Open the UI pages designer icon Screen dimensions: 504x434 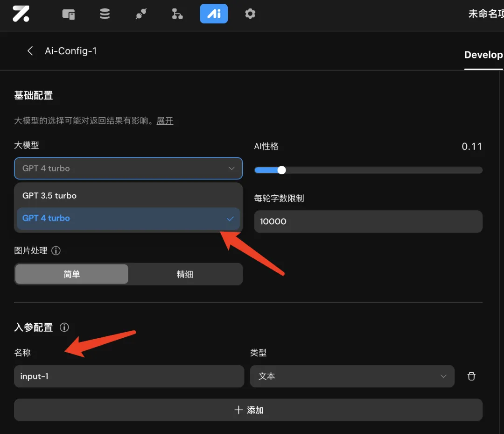[69, 14]
